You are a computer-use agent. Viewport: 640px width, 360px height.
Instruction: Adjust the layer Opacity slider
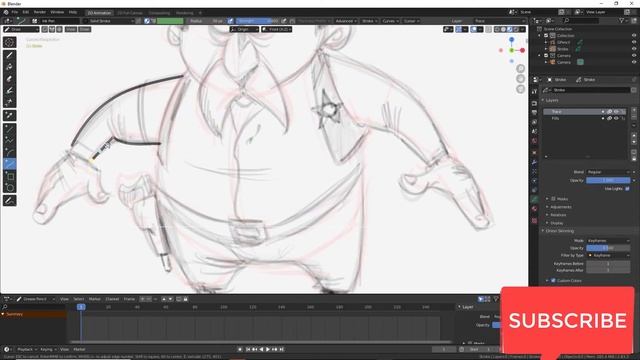coord(608,180)
